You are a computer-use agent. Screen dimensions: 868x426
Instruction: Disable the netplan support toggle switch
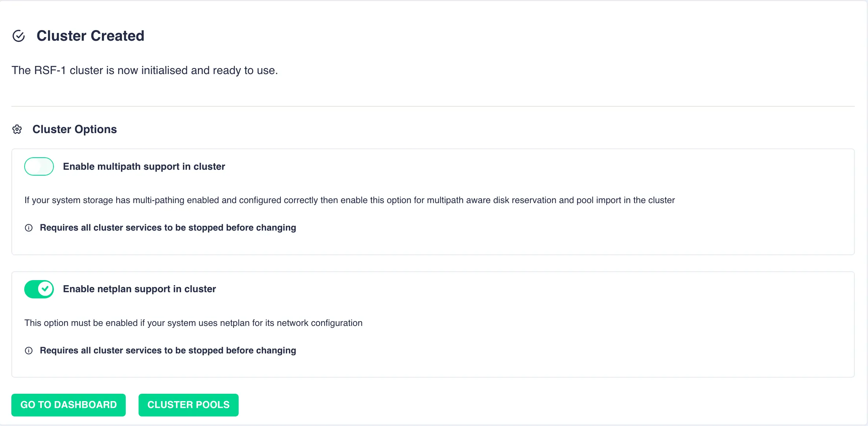pos(39,289)
